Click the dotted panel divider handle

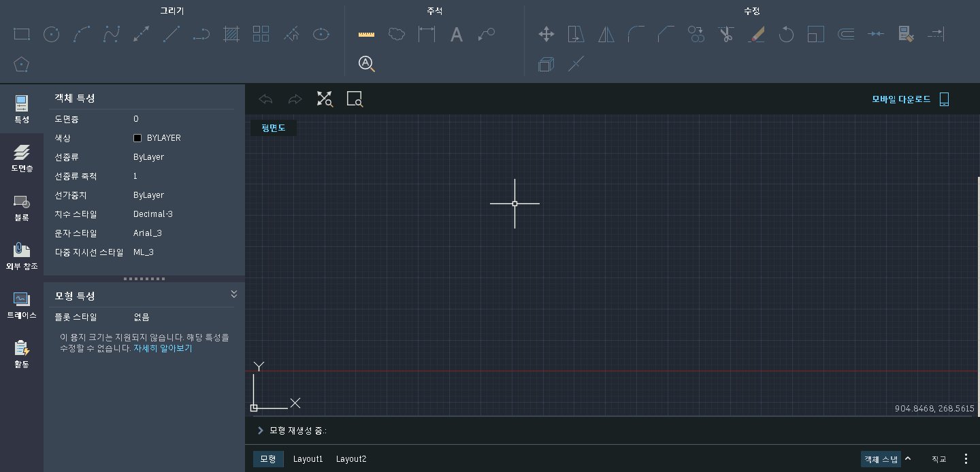pos(144,279)
